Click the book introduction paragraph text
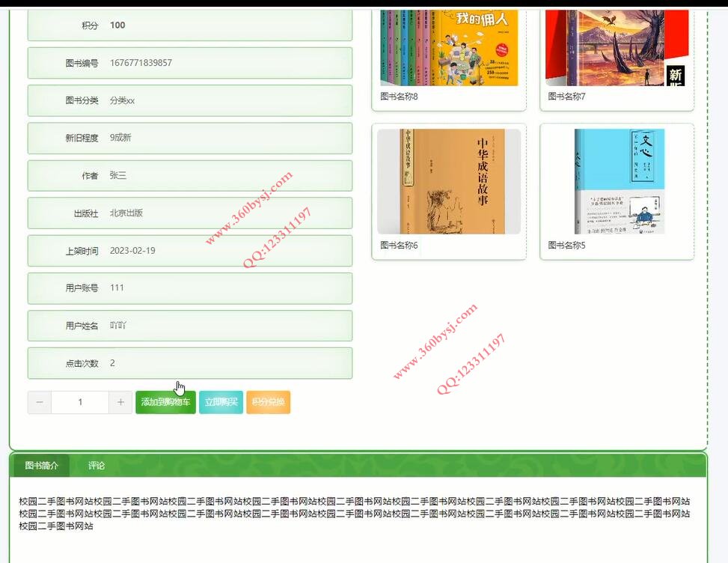728x563 pixels. [354, 514]
